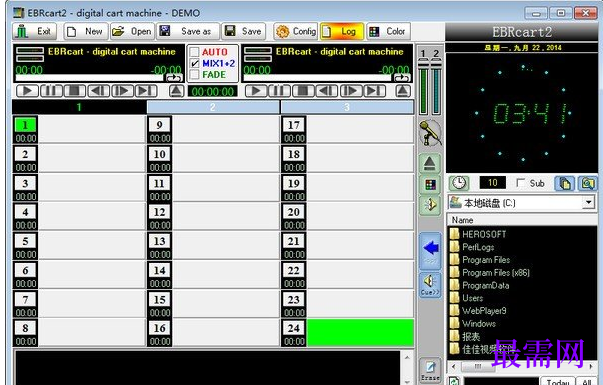Enable the FADE checkbox
The width and height of the screenshot is (603, 385).
coord(195,74)
